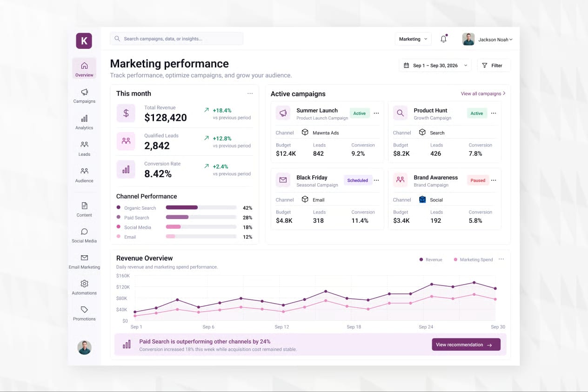This screenshot has height=392, width=588.
Task: Click the Automations gear icon
Action: point(84,284)
